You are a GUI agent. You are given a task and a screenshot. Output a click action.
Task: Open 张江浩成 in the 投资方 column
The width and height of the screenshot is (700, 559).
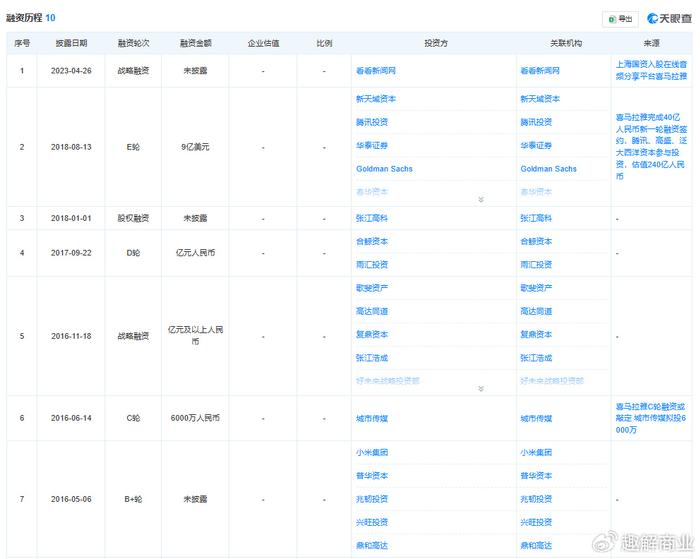point(372,358)
